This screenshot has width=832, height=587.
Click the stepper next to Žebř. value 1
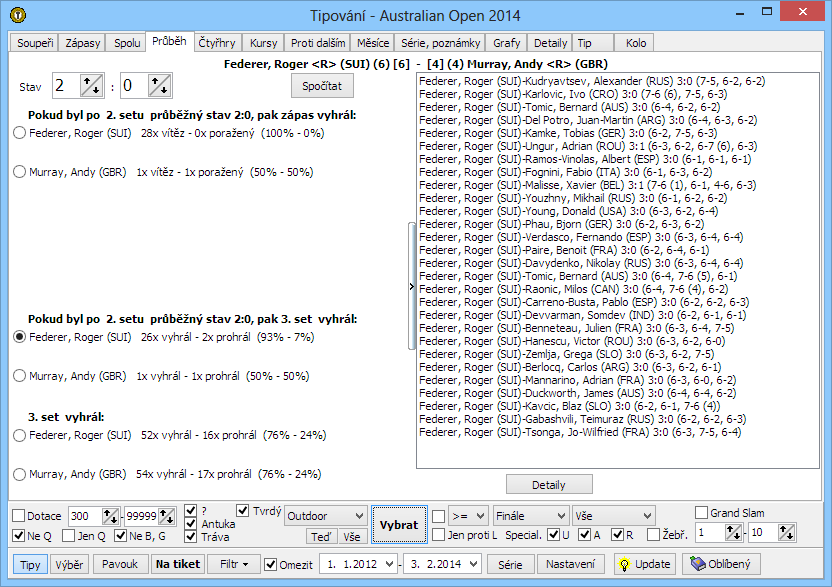click(x=733, y=532)
